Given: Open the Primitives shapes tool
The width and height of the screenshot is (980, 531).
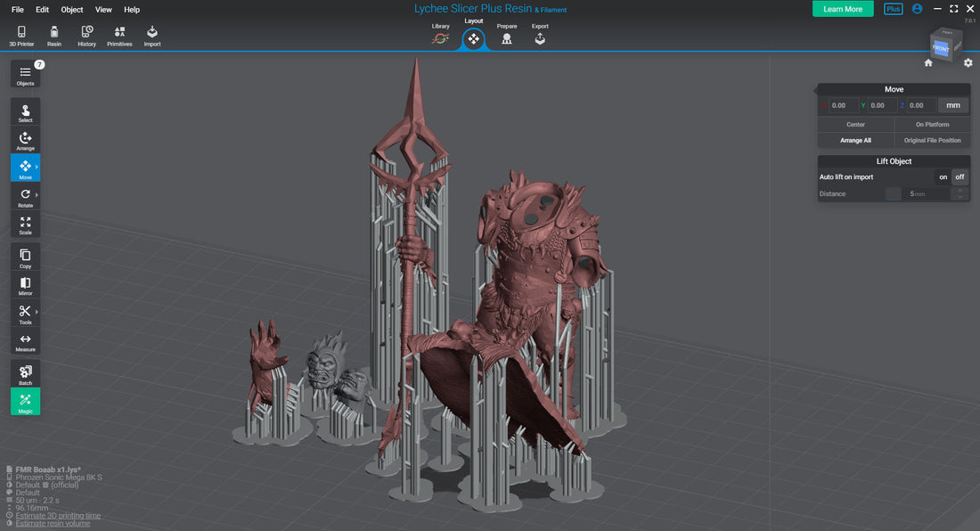Looking at the screenshot, I should pyautogui.click(x=119, y=35).
